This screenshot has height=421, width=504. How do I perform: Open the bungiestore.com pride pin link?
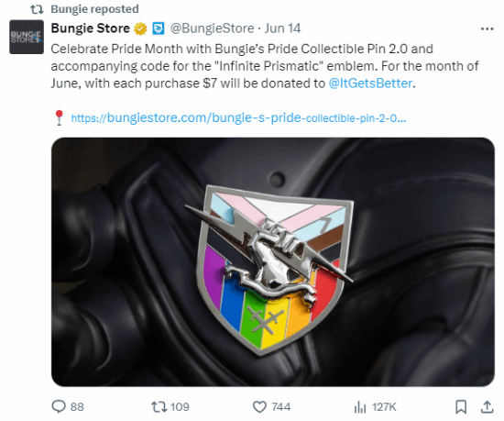[x=238, y=117]
